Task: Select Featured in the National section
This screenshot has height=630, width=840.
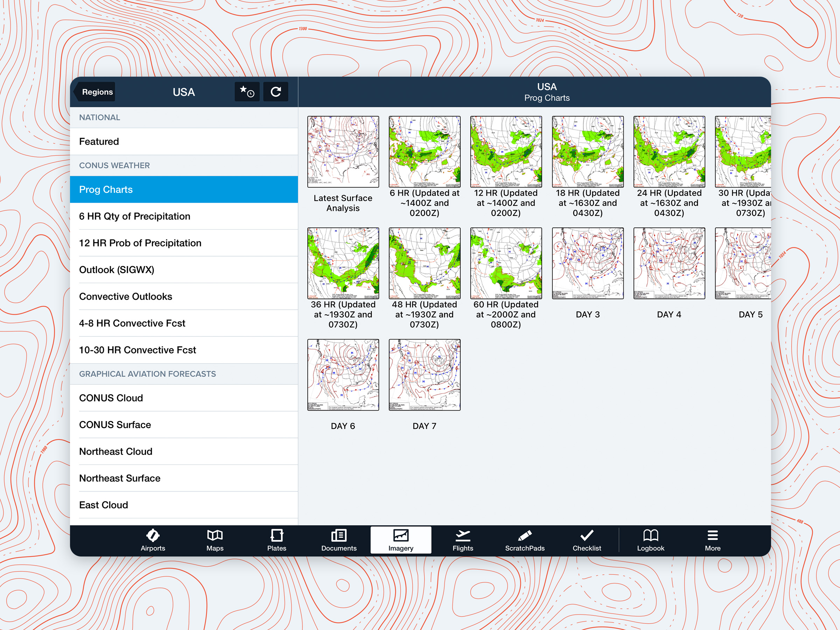Action: click(184, 141)
